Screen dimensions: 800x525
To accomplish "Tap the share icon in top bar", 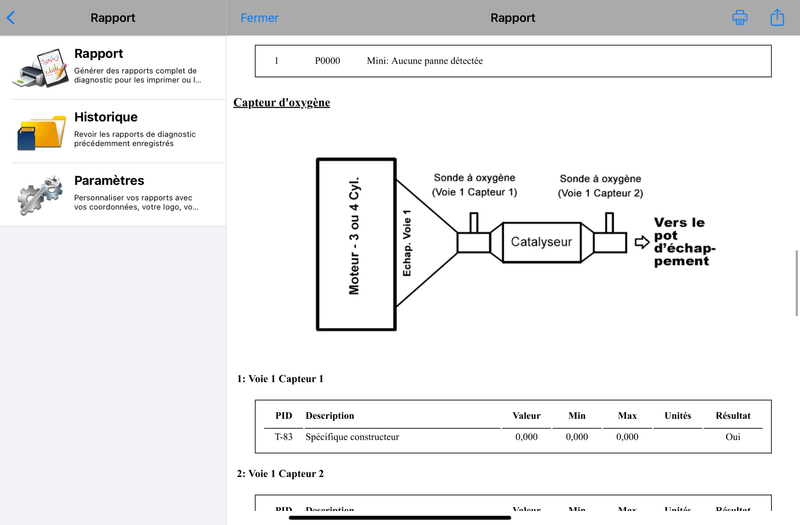I will coord(777,17).
